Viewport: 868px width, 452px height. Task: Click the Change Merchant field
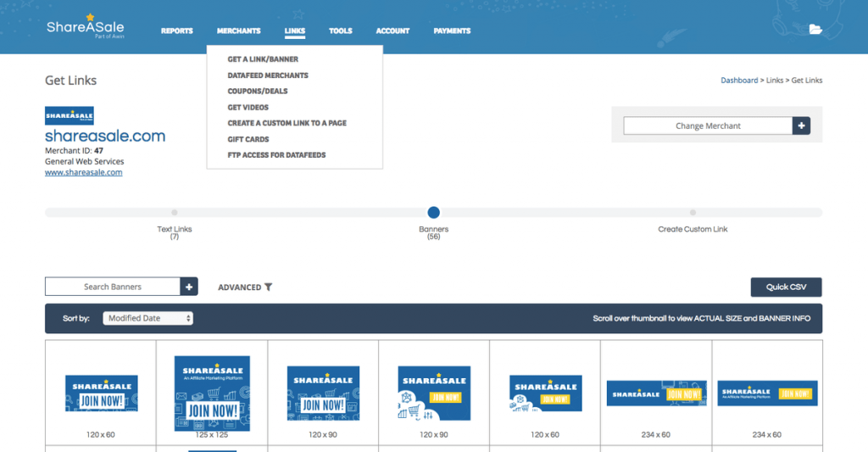click(x=708, y=126)
